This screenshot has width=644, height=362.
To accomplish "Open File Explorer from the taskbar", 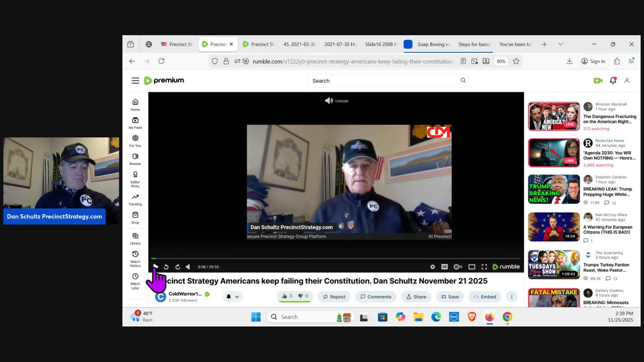I will pyautogui.click(x=418, y=317).
